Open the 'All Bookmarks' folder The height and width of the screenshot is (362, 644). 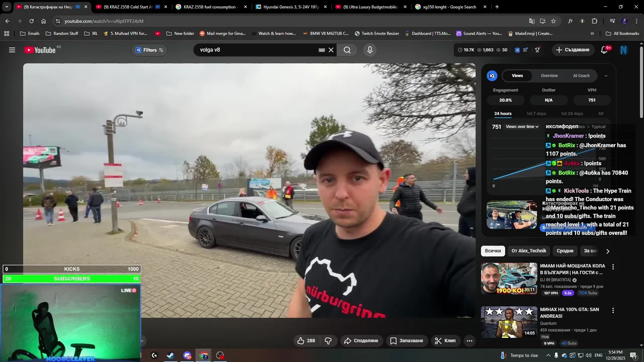tap(622, 34)
